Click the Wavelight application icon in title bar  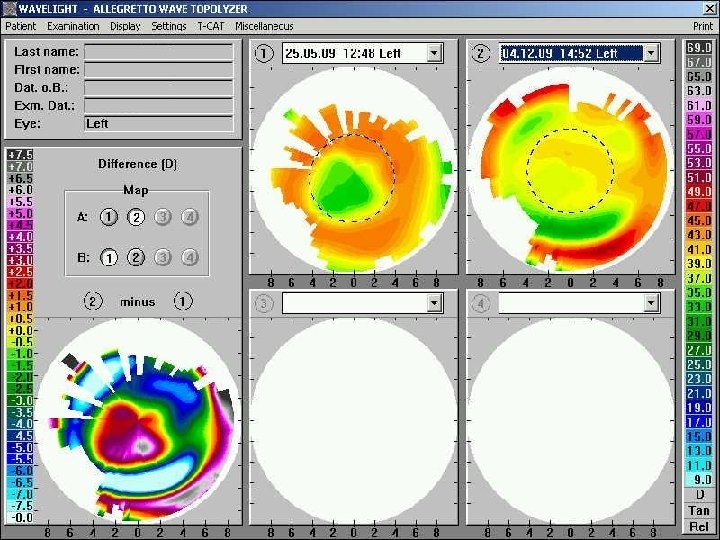[x=9, y=8]
